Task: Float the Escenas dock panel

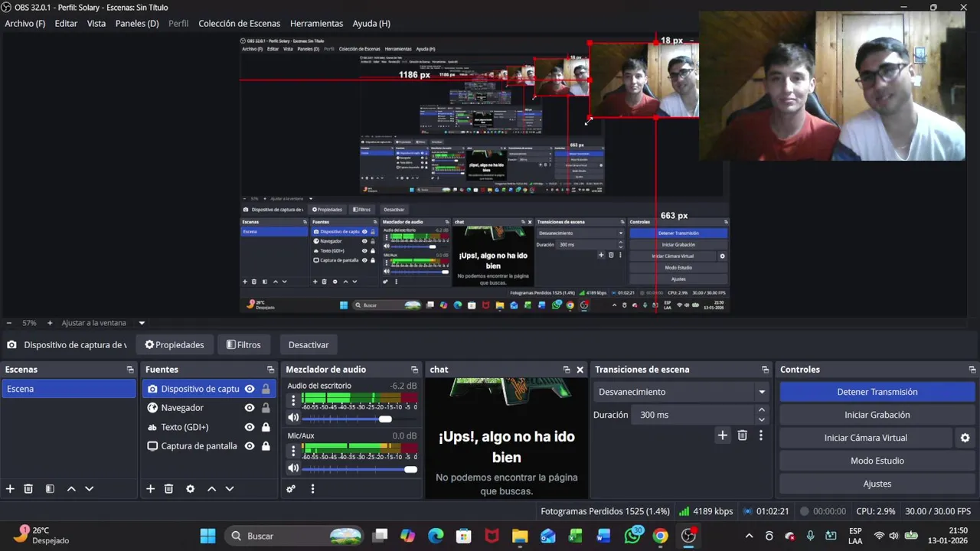Action: [x=130, y=370]
